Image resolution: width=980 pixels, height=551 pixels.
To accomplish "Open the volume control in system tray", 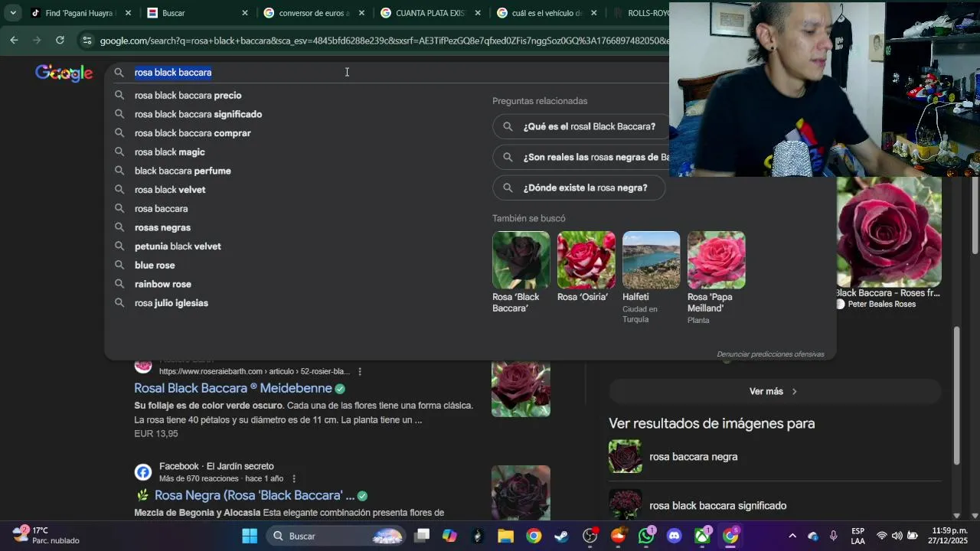I will click(x=897, y=536).
